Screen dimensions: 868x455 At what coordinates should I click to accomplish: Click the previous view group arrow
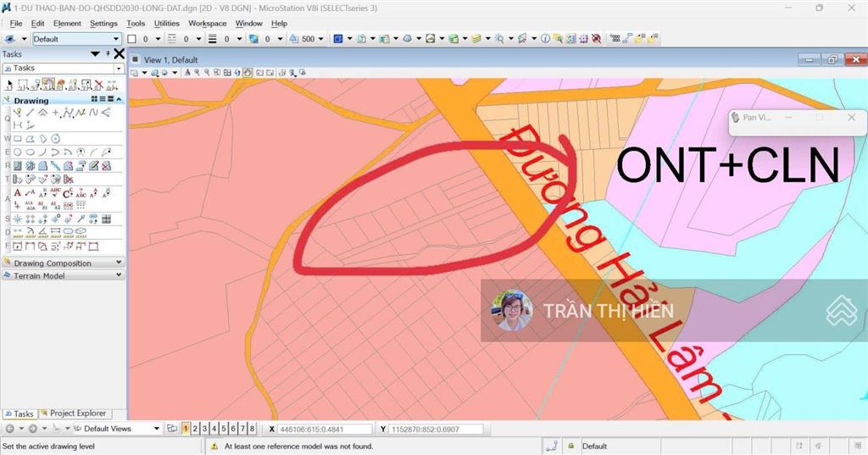click(x=10, y=429)
